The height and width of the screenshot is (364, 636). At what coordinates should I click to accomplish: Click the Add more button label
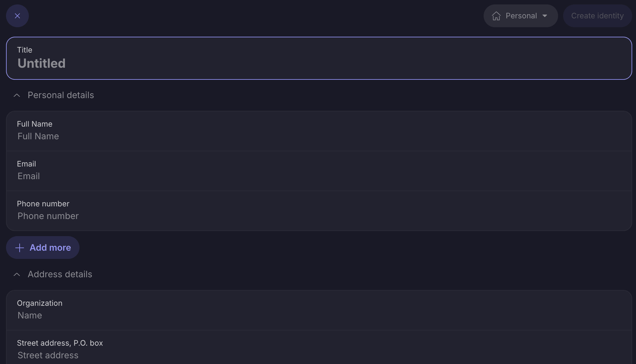click(50, 248)
